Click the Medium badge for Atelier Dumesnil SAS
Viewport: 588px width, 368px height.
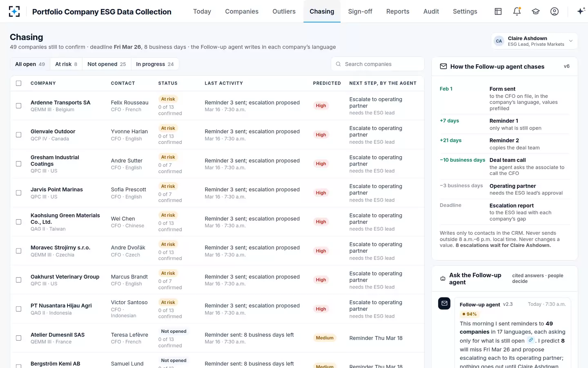pos(325,338)
